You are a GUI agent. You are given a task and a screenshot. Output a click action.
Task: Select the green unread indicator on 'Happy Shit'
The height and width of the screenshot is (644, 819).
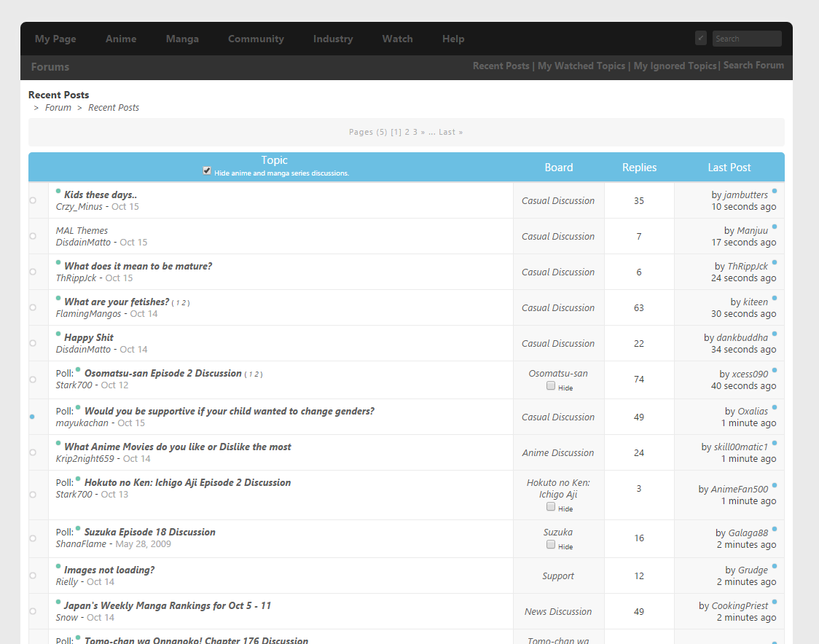point(58,332)
